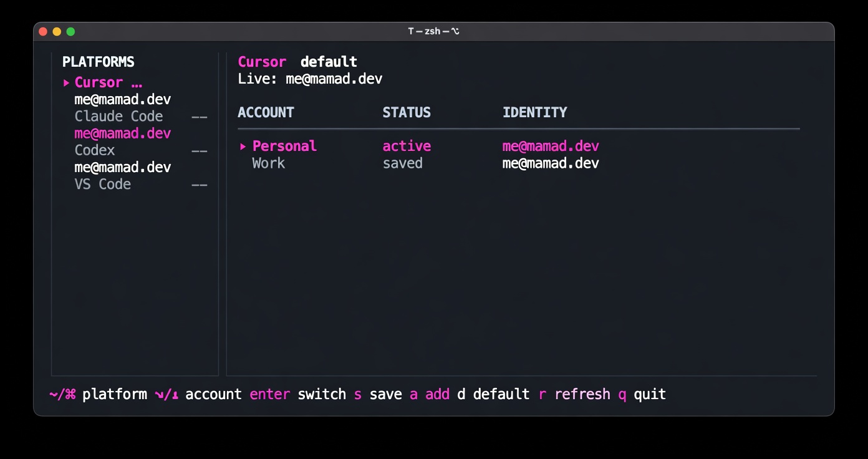Screen dimensions: 868x459
Task: Click the pink 'Cursor' title in detail pane
Action: click(262, 62)
